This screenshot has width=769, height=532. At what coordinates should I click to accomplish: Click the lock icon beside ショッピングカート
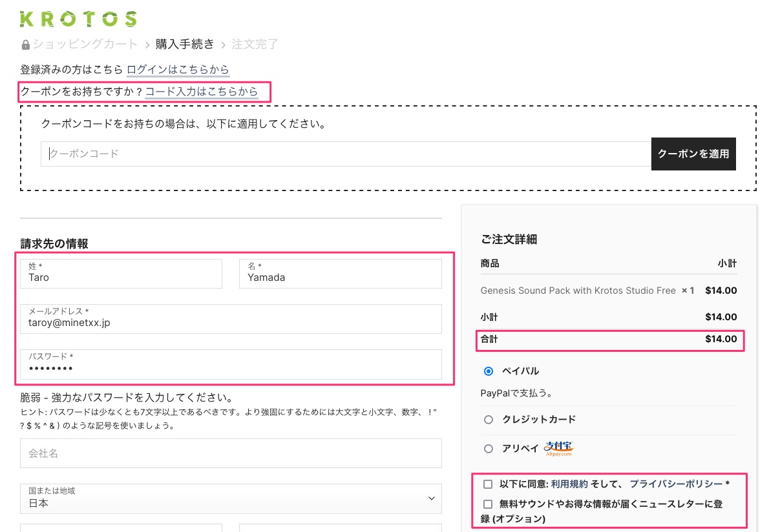tap(25, 45)
